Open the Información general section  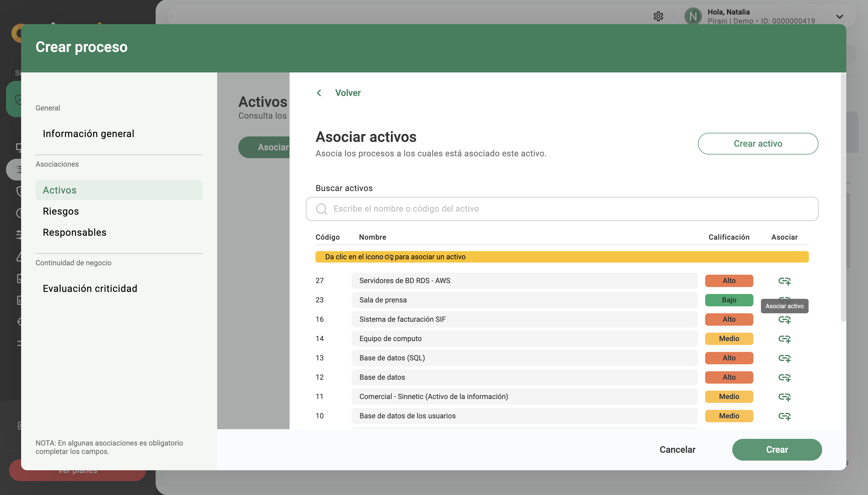[x=88, y=134]
